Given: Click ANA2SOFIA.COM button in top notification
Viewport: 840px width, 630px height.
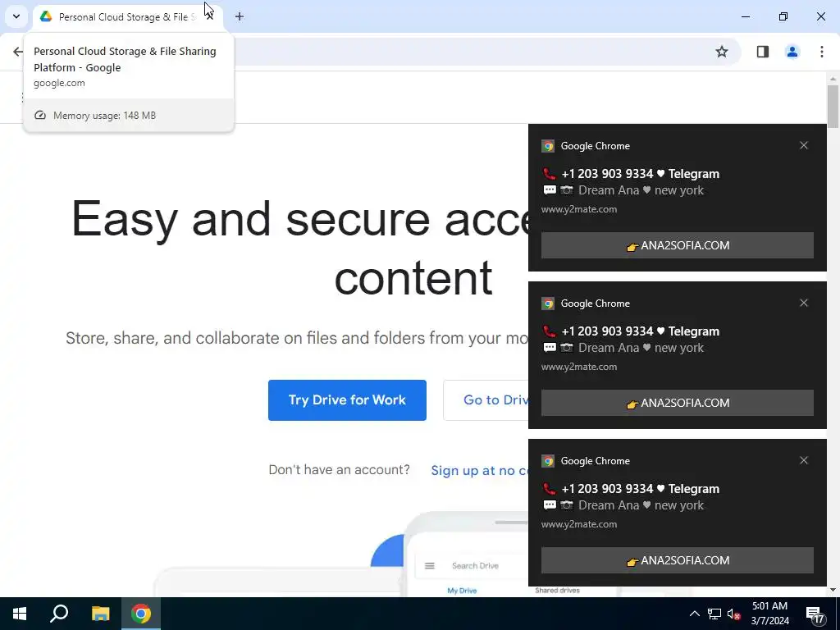Looking at the screenshot, I should 677,245.
